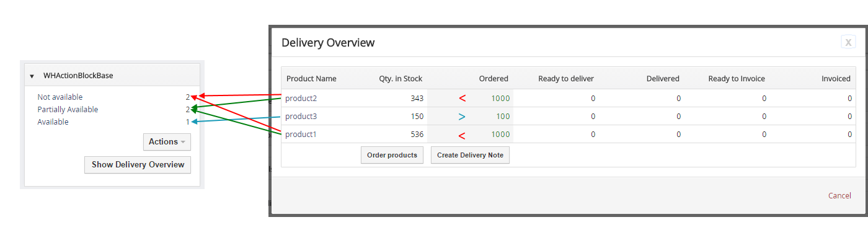Click the Ordered column header
Screen dimensions: 868x248
point(494,79)
